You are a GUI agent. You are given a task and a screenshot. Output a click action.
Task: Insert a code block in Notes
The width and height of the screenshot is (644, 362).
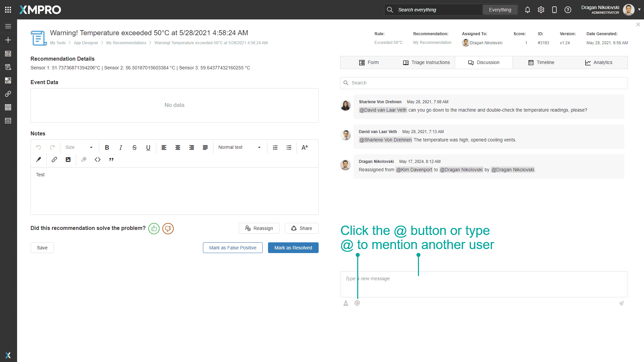pos(98,160)
